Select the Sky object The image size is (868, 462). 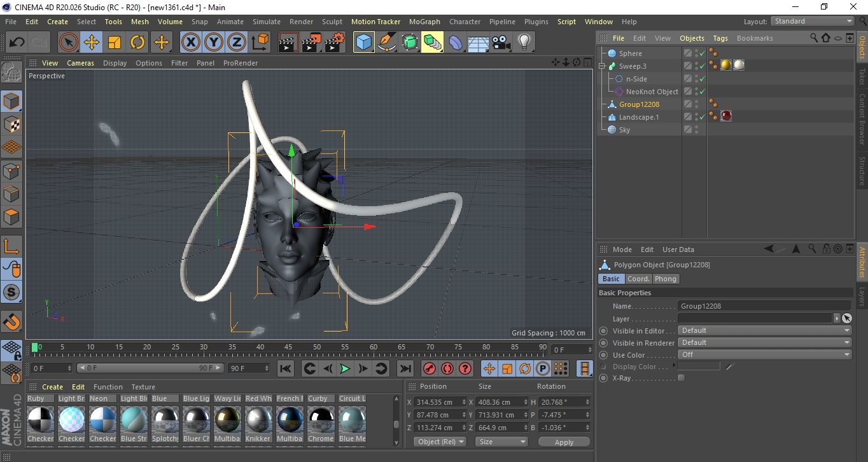[x=624, y=130]
